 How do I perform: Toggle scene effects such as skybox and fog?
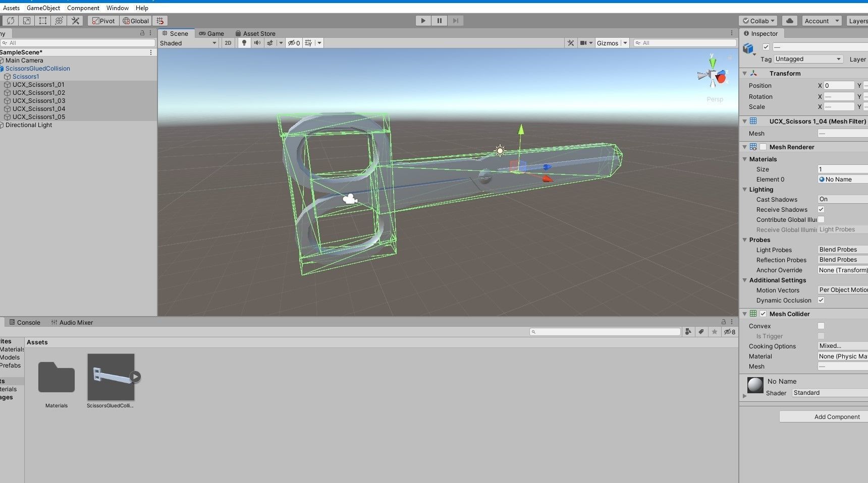270,43
